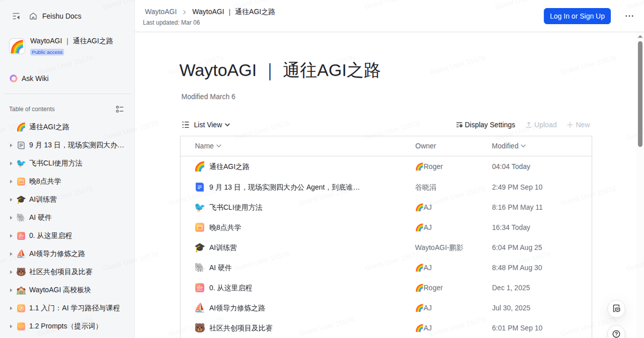The image size is (644, 338).
Task: Click the bear icon in 社区共创项目及比赛 table row
Action: 200,328
